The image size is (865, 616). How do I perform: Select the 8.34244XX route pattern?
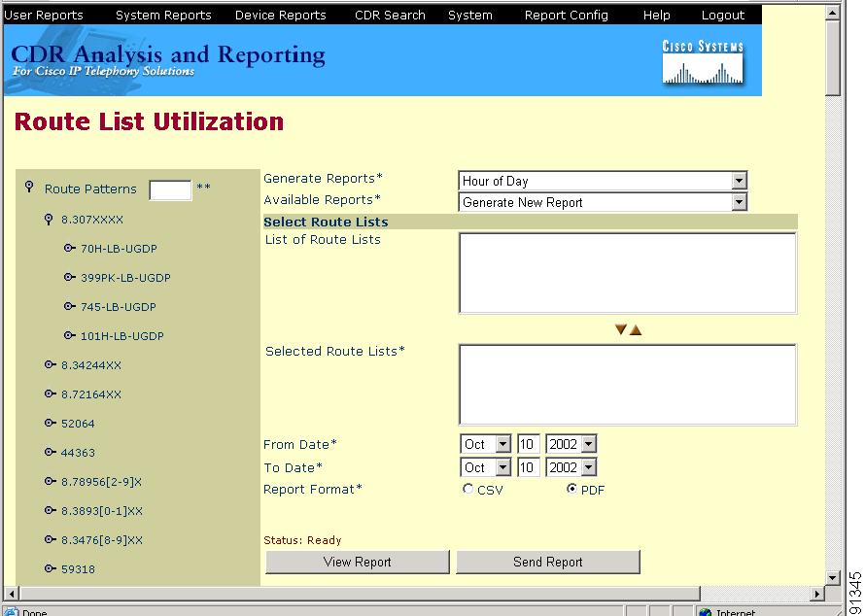[91, 365]
